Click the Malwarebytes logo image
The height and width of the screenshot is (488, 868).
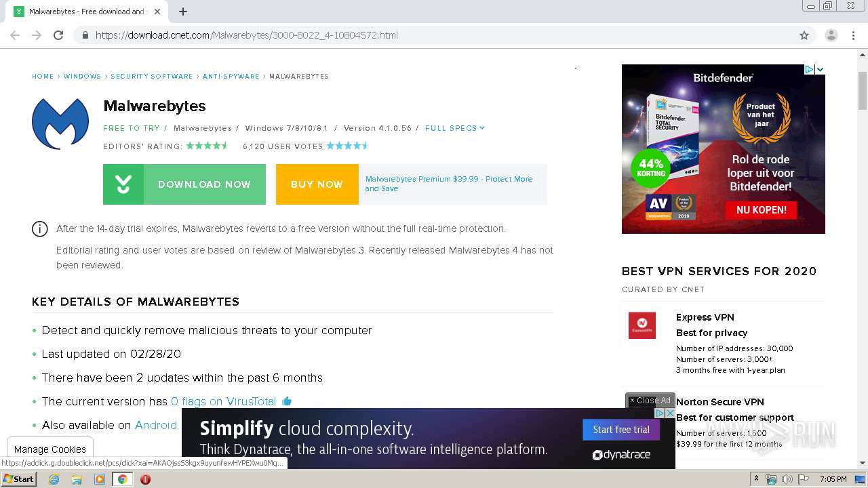60,123
